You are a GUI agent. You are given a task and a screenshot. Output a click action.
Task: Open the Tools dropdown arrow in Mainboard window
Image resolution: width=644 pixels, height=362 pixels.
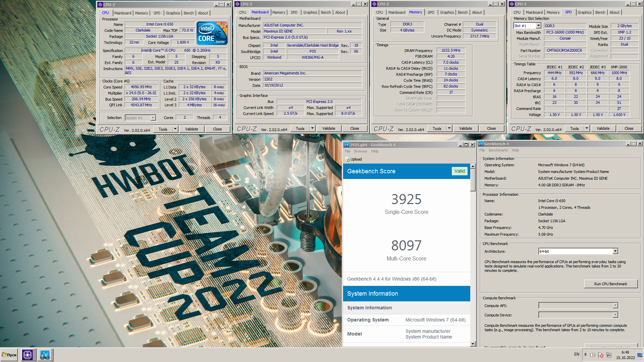(x=312, y=128)
